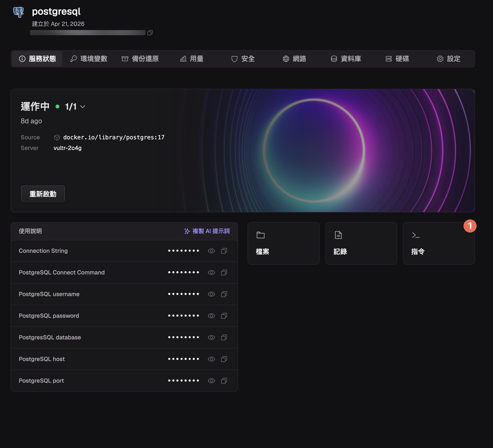The width and height of the screenshot is (493, 448).
Task: Click the 使用說明 section heading
Action: coord(30,231)
